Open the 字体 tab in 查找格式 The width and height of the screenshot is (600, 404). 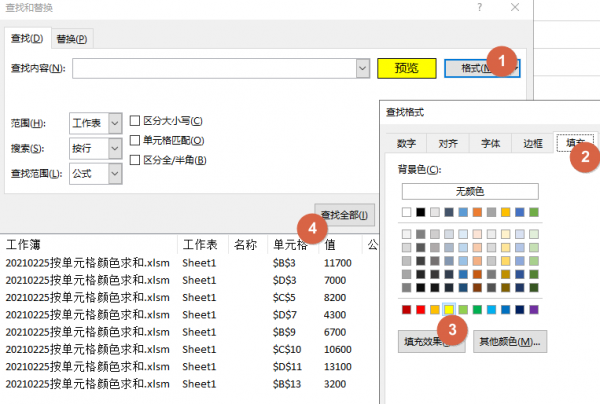[491, 143]
